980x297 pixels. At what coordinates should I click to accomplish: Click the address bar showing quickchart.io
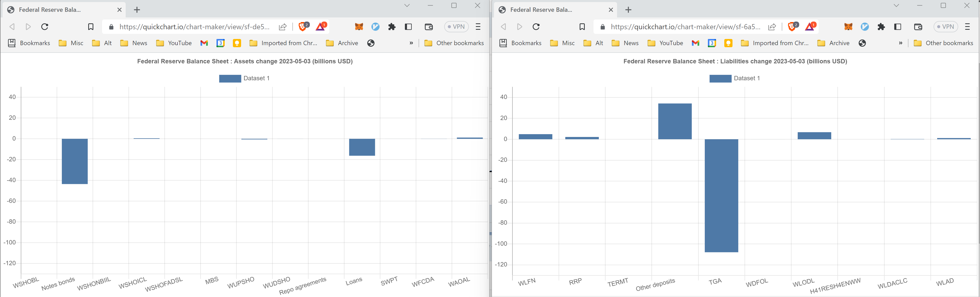(190, 27)
